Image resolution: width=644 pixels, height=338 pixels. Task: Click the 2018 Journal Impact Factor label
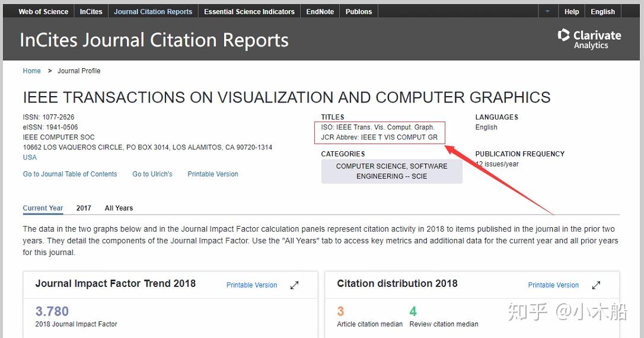(x=76, y=324)
